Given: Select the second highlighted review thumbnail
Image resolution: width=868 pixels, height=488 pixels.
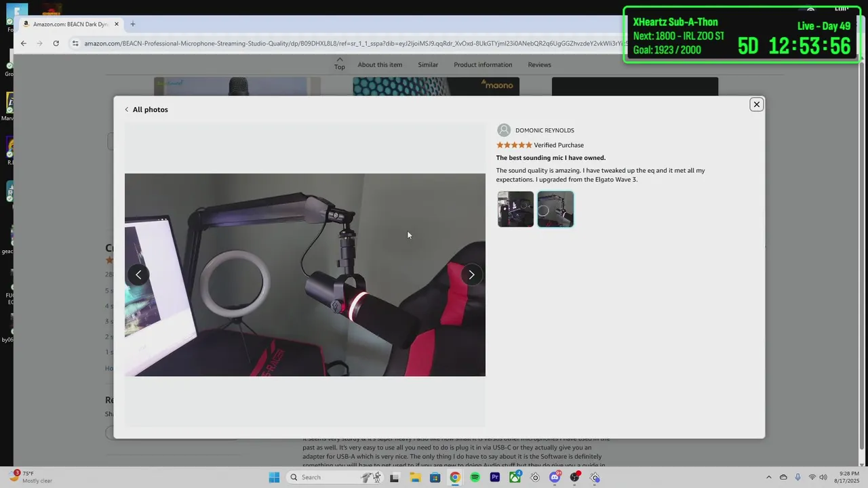Looking at the screenshot, I should [x=555, y=209].
